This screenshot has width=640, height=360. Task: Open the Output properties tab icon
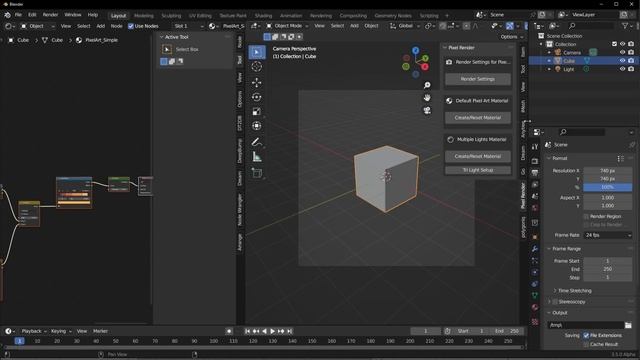click(535, 173)
